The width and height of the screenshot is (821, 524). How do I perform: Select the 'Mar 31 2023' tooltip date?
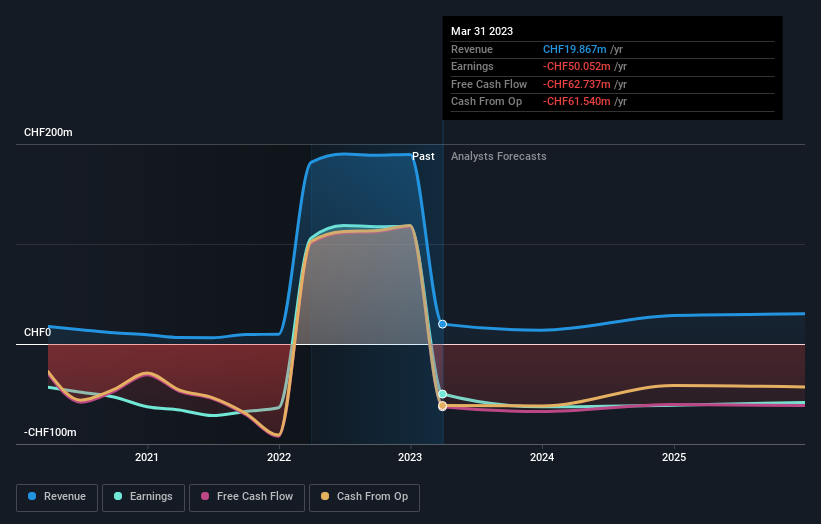tap(482, 31)
